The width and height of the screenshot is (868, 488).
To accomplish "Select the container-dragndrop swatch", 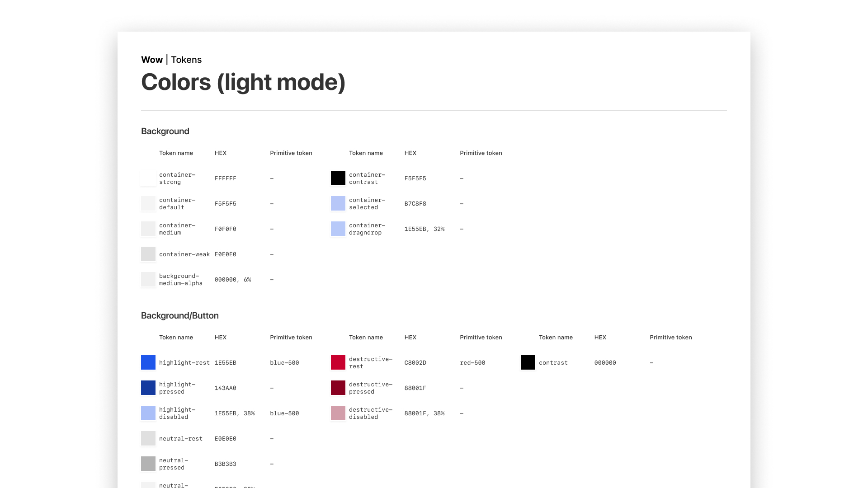I will pyautogui.click(x=338, y=229).
